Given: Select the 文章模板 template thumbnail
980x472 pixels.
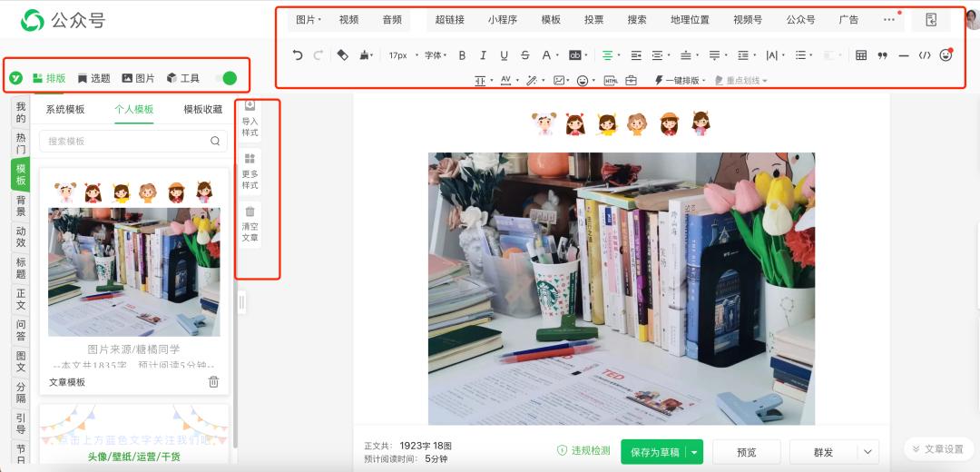Looking at the screenshot, I should (133, 272).
